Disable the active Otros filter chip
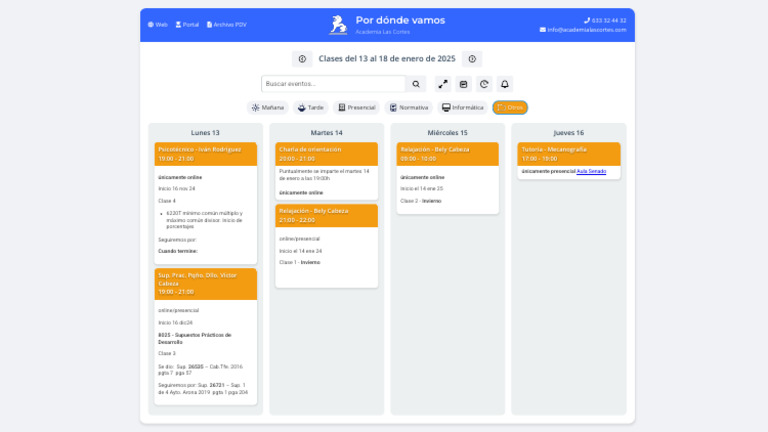This screenshot has width=768, height=432. click(x=510, y=108)
